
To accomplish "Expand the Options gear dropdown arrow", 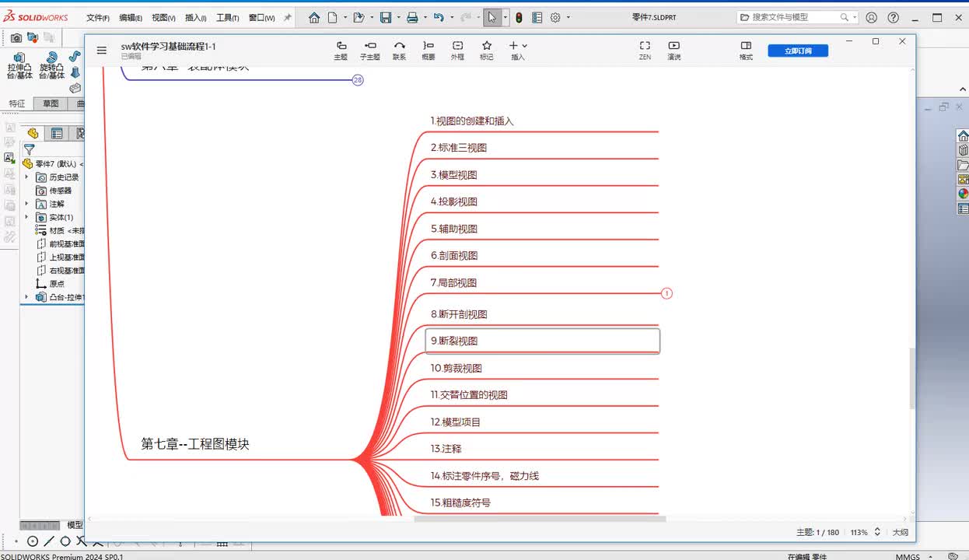I will point(568,17).
